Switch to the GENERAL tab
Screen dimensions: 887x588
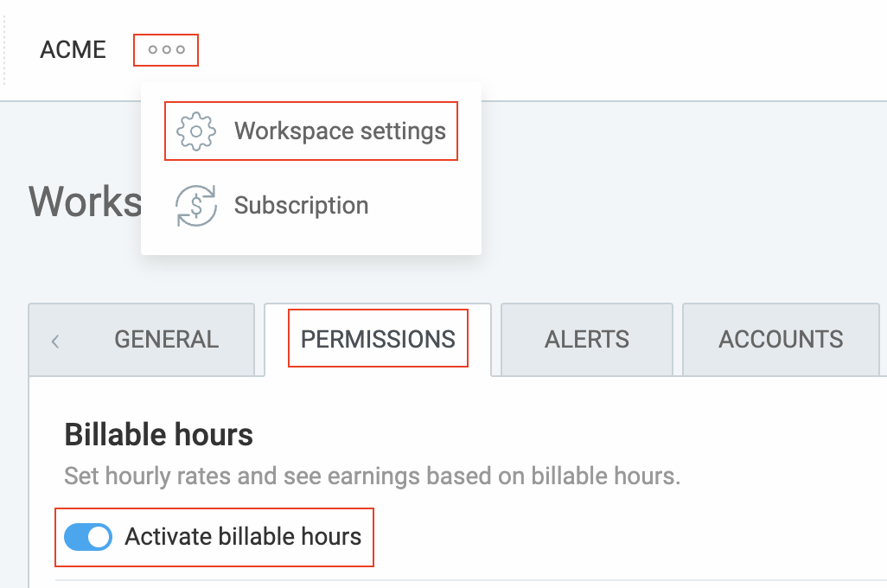[x=165, y=340]
